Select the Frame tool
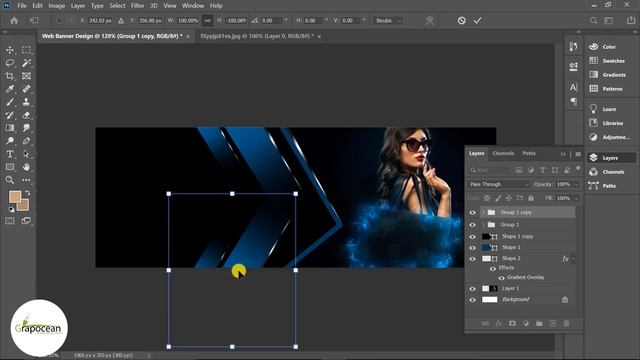Viewport: 640px width, 360px height. [26, 76]
